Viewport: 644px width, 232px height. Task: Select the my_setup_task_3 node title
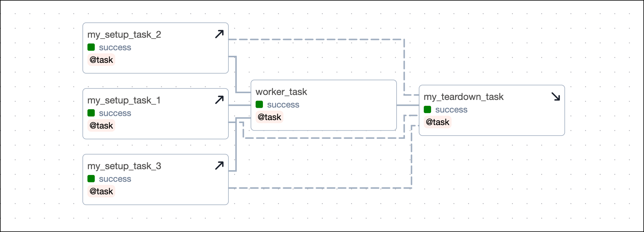click(x=124, y=166)
